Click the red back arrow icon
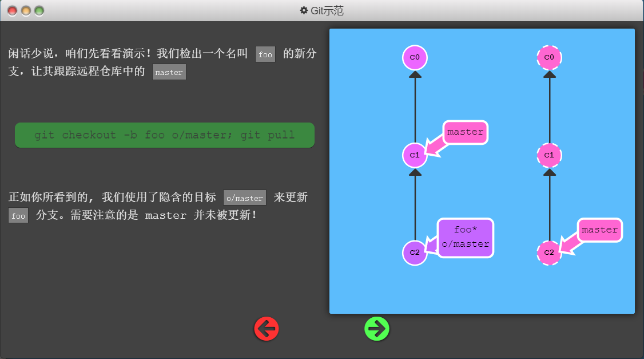 pyautogui.click(x=267, y=329)
